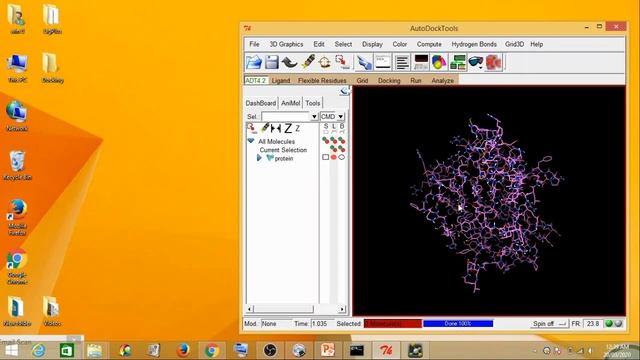
Task: Toggle the Spin off checkbutton
Action: pyautogui.click(x=549, y=323)
